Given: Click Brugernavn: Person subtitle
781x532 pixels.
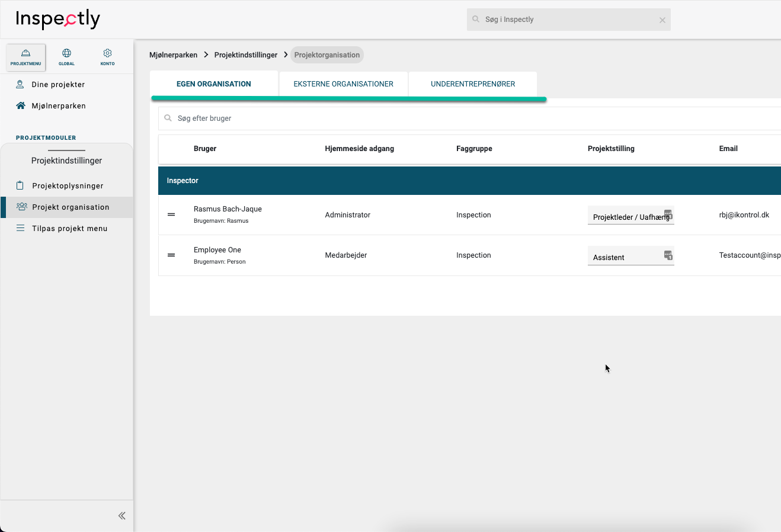Looking at the screenshot, I should [x=220, y=262].
